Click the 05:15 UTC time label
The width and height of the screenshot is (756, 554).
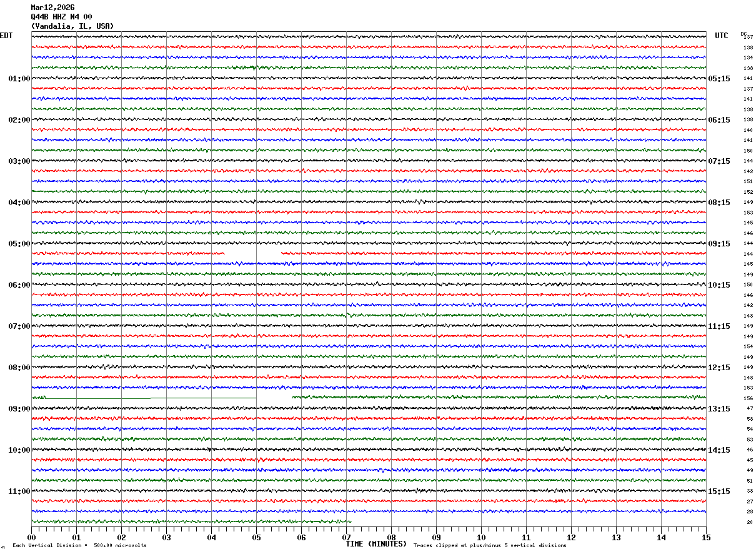pos(719,79)
